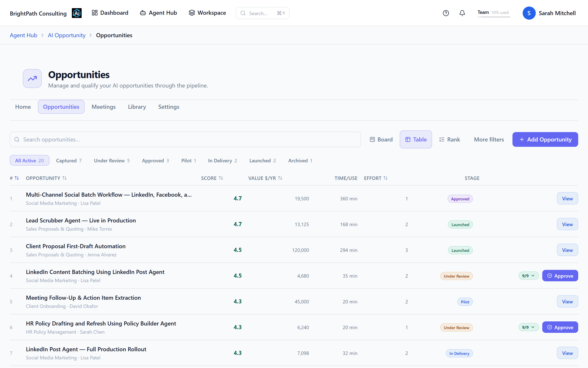Image resolution: width=588 pixels, height=368 pixels.
Task: Open LinkedIn Content Batching Using LinkedIn Post Agent
Action: [x=95, y=272]
